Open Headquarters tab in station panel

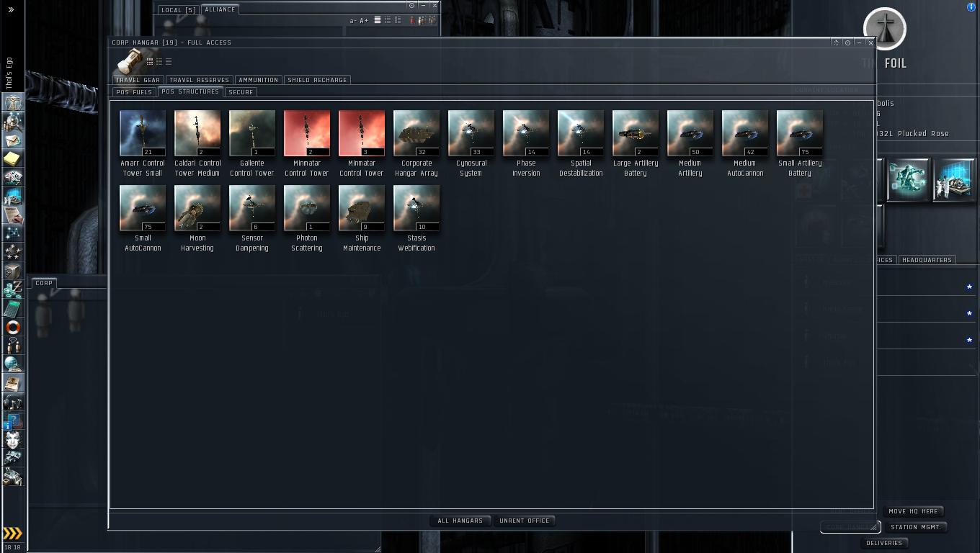click(927, 260)
